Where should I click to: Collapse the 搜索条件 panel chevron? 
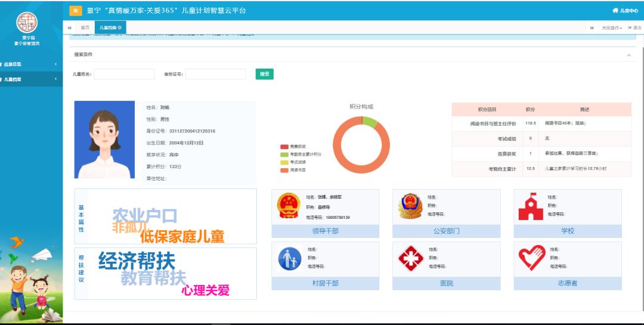coord(628,55)
